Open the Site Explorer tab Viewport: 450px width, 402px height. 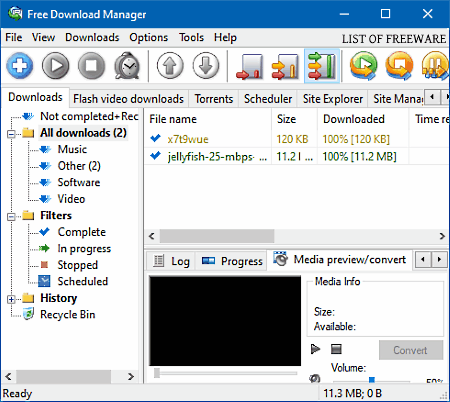333,99
